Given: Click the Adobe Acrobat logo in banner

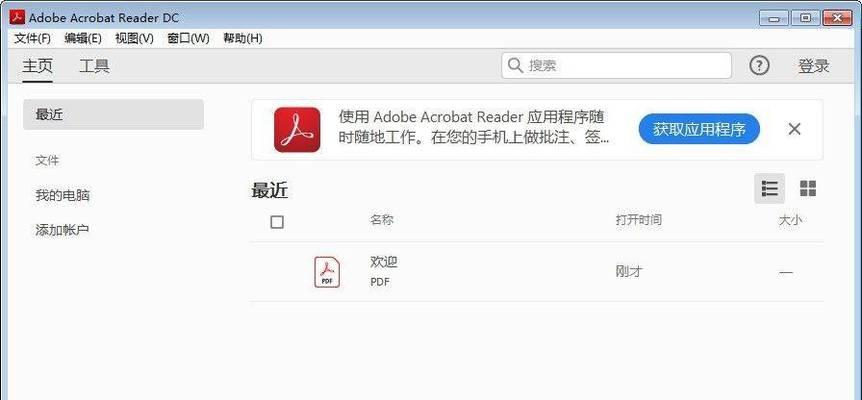Looking at the screenshot, I should 297,130.
